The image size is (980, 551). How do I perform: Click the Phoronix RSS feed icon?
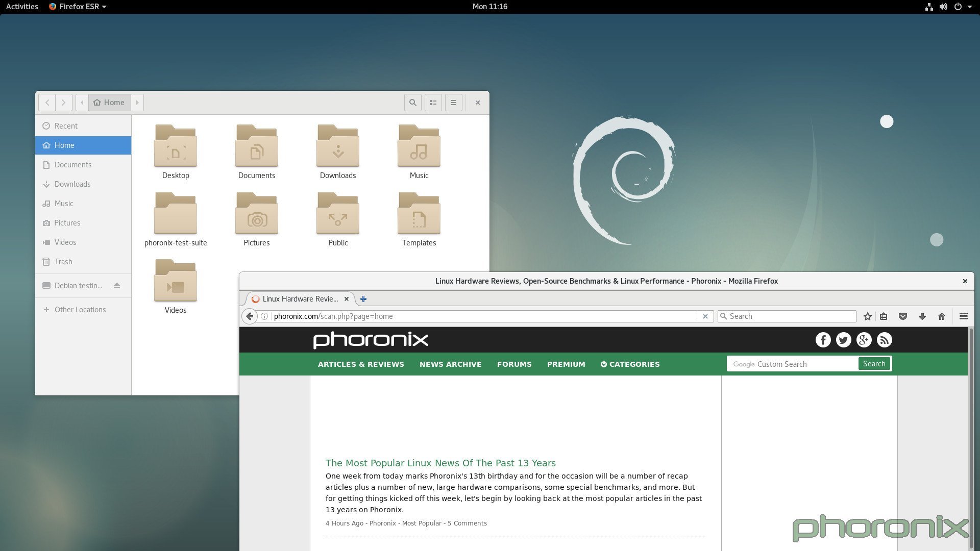(884, 339)
